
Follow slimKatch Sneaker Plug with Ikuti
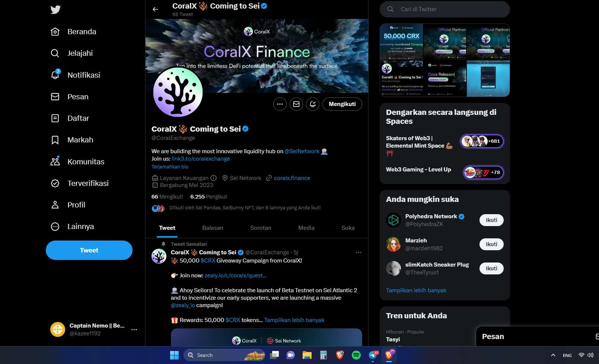[491, 268]
